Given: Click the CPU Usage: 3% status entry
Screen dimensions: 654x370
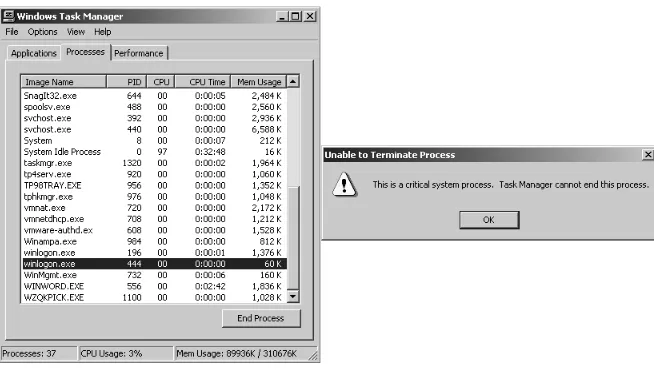Looking at the screenshot, I should click(126, 354).
